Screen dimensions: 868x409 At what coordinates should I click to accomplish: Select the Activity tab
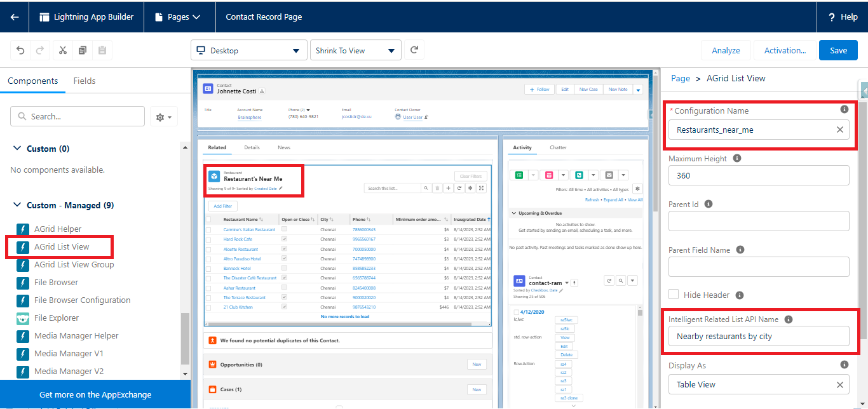(x=522, y=147)
